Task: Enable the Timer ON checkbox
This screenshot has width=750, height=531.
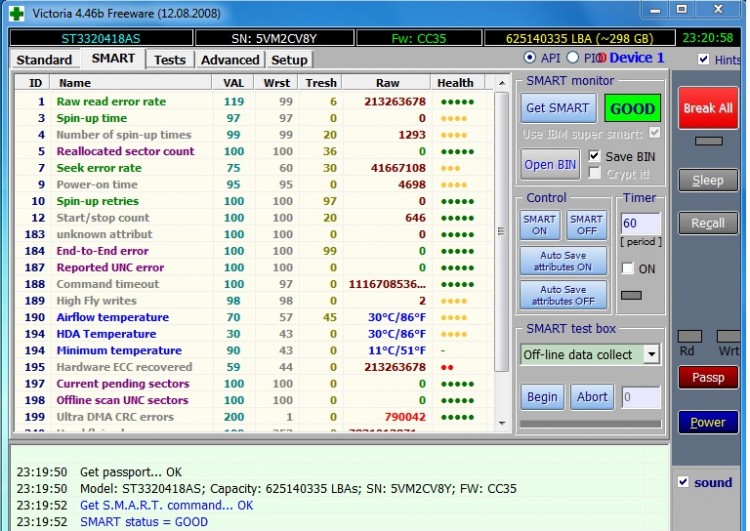Action: pyautogui.click(x=628, y=268)
